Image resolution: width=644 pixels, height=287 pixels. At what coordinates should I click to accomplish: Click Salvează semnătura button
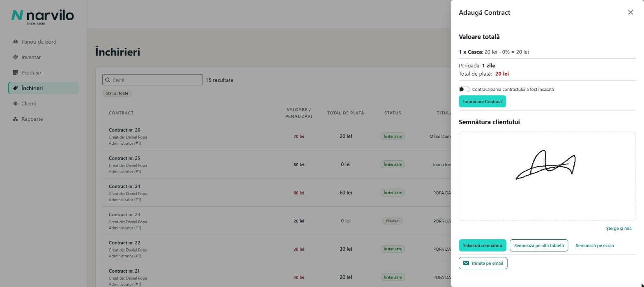point(483,245)
